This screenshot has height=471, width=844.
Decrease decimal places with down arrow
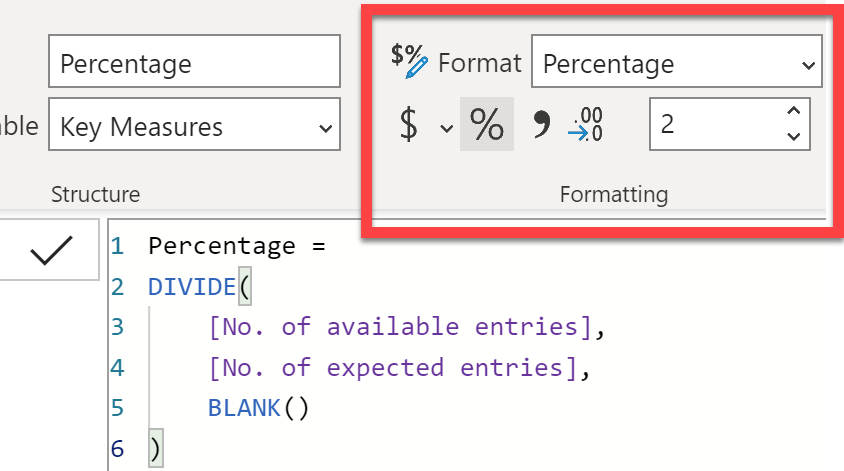pyautogui.click(x=793, y=137)
